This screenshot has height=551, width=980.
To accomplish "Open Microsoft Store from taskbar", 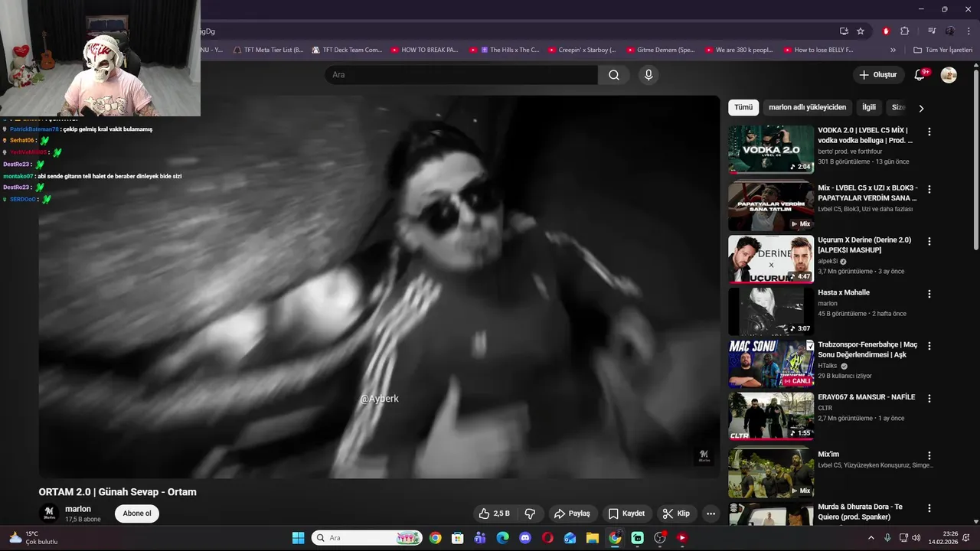I will click(457, 538).
